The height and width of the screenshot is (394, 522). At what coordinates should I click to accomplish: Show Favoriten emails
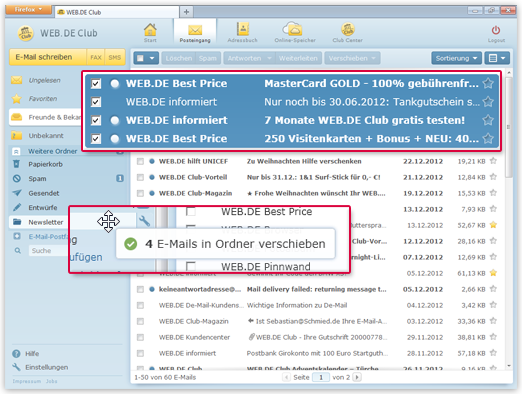click(x=42, y=98)
